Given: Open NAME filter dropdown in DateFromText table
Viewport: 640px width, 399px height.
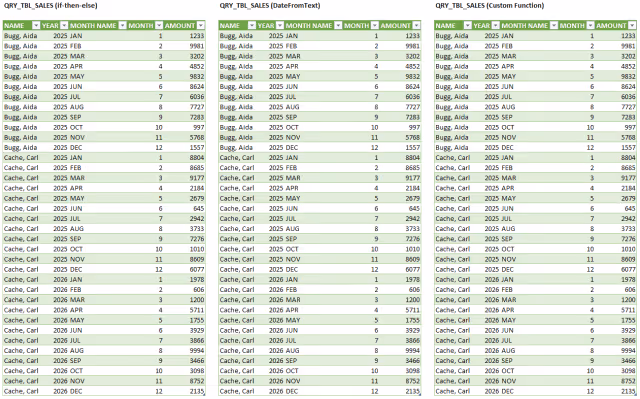Looking at the screenshot, I should coord(252,26).
